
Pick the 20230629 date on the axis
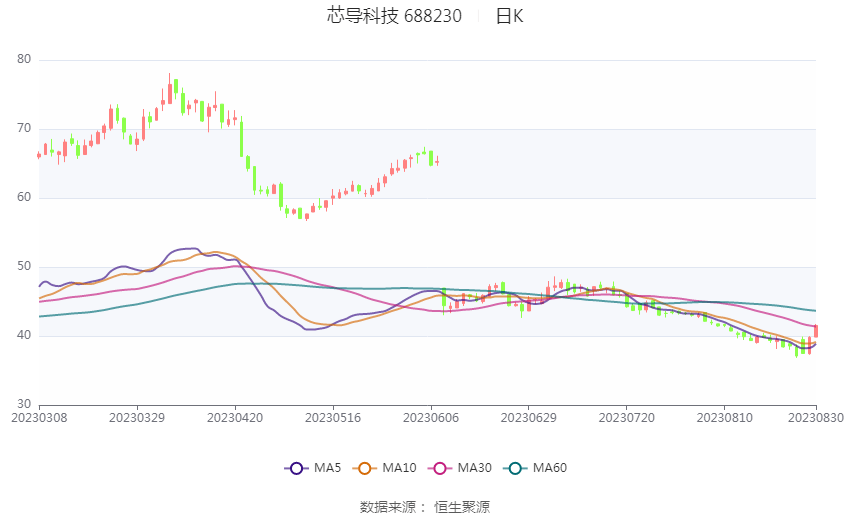(527, 416)
